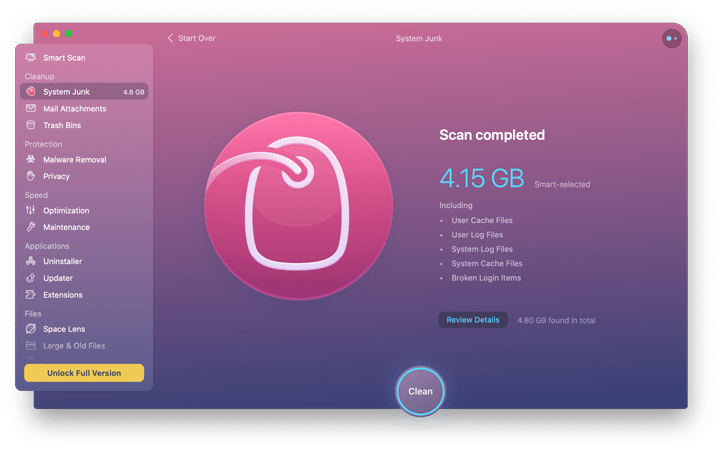
Task: Click the User Log Files entry
Action: [477, 235]
